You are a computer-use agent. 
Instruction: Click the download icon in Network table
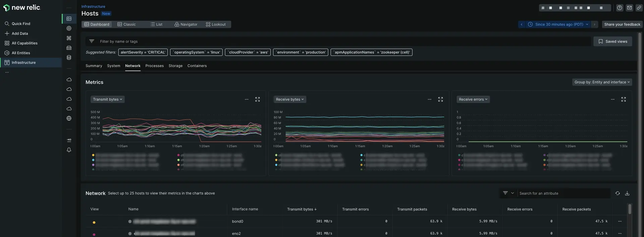point(627,193)
